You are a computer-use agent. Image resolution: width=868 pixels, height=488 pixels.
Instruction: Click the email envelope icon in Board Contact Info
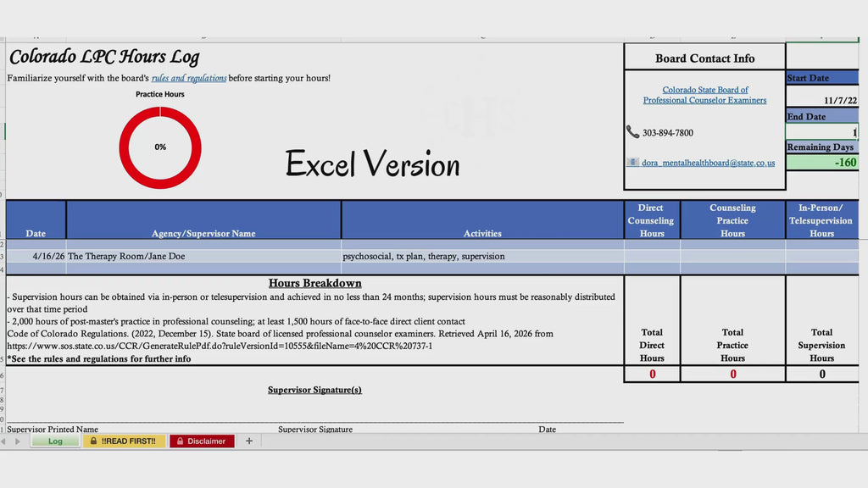click(x=632, y=162)
